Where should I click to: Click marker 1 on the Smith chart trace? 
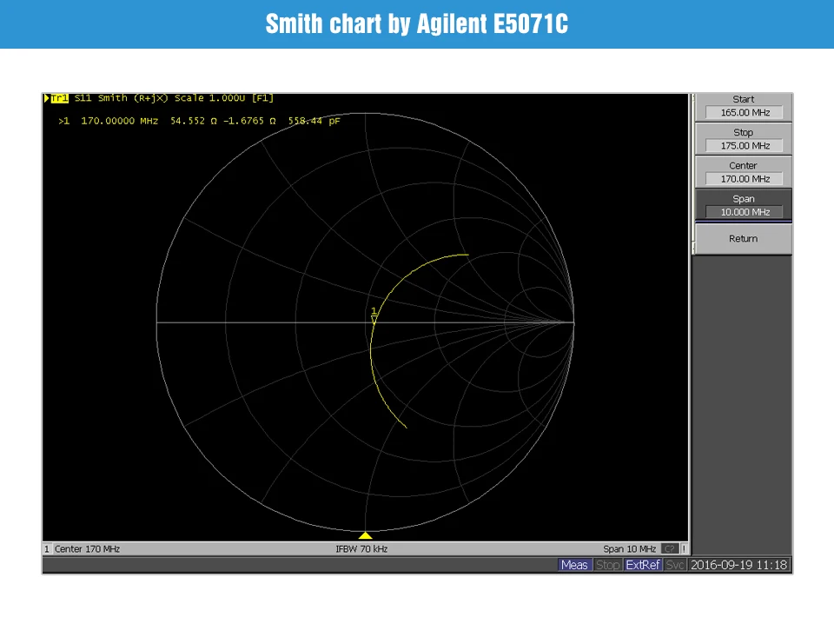pos(374,316)
